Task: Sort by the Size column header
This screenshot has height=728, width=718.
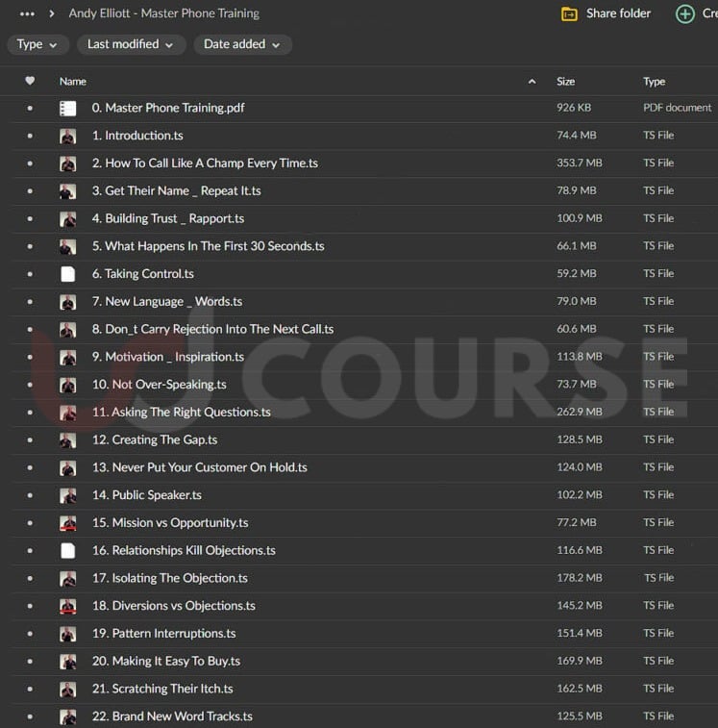Action: [565, 82]
